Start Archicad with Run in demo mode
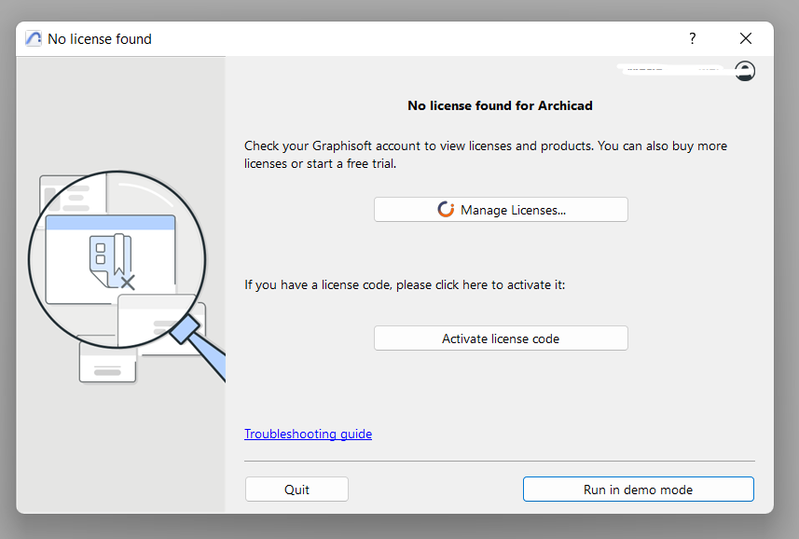799x539 pixels. coord(638,489)
